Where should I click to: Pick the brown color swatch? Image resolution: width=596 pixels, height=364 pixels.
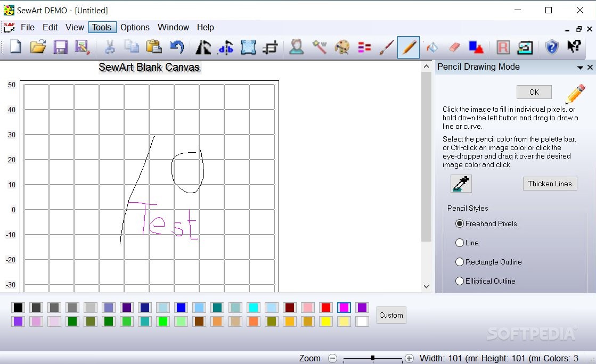199,321
